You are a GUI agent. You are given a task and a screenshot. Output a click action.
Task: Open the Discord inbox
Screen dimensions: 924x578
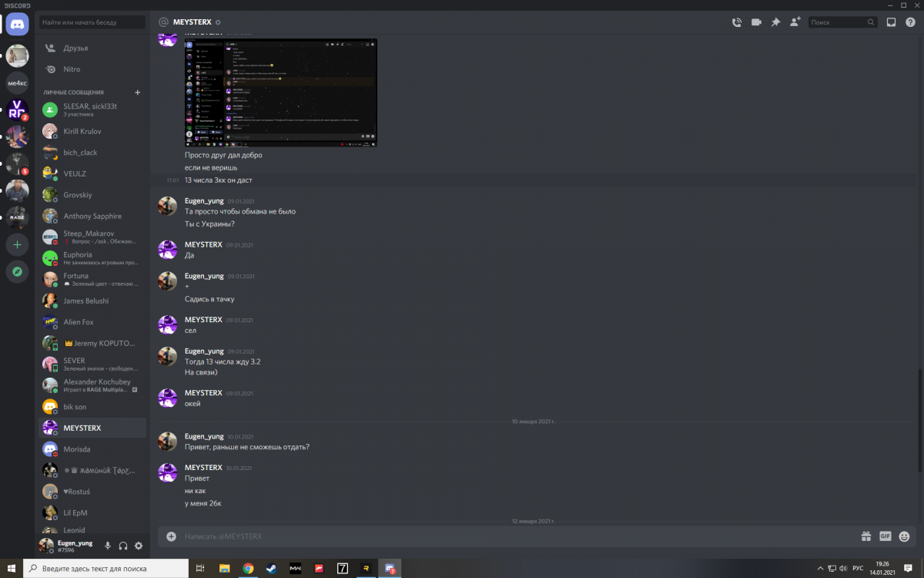(891, 22)
